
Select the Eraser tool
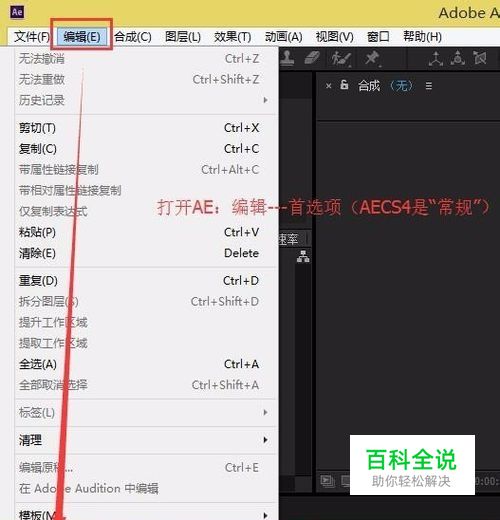pyautogui.click(x=312, y=58)
